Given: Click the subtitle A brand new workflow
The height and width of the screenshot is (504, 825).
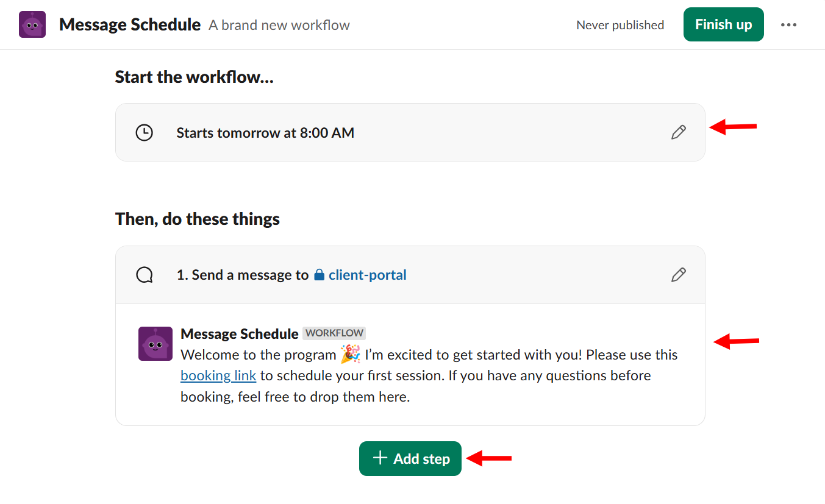Looking at the screenshot, I should [x=279, y=25].
